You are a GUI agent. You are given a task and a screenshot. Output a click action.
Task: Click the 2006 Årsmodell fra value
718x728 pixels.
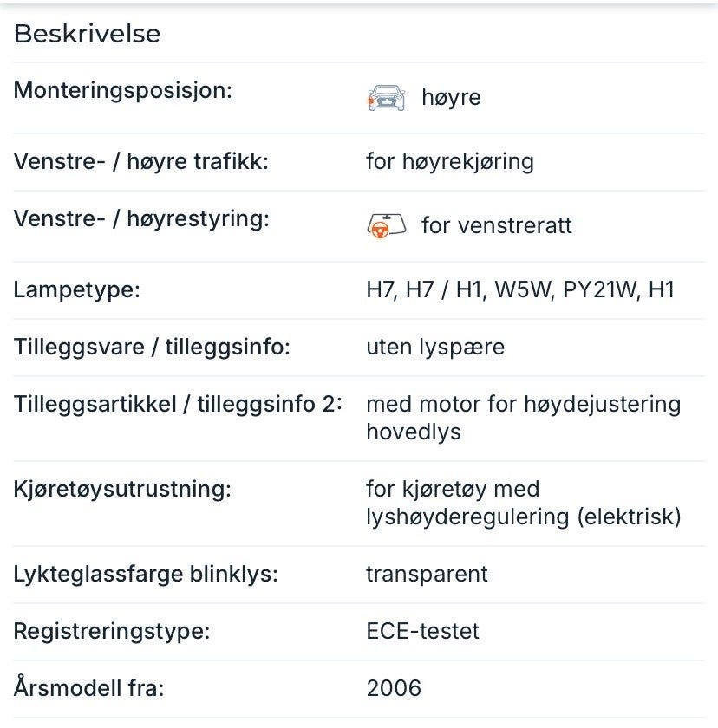[x=394, y=688]
